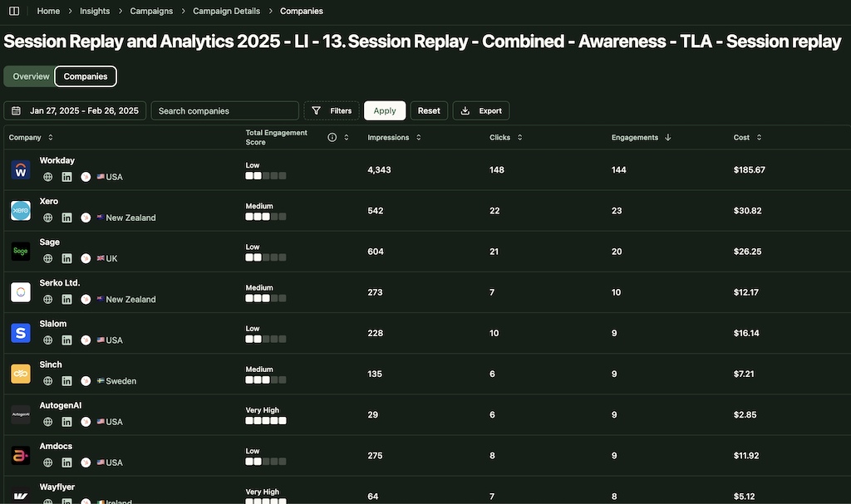
Task: Open the Workday website globe icon
Action: coord(47,176)
